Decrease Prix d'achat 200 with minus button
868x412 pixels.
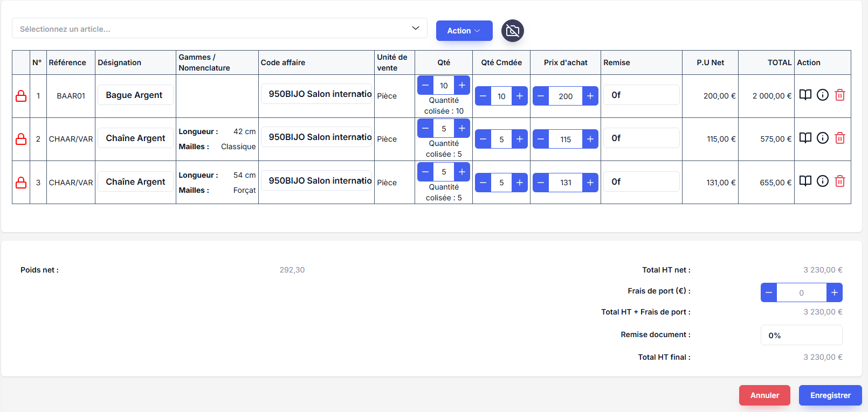coord(541,96)
